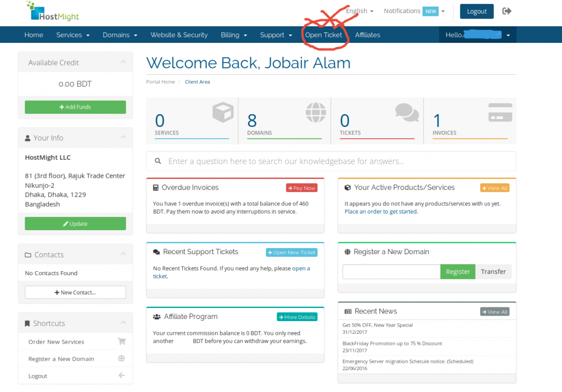The image size is (562, 392).
Task: Expand the Support menu
Action: [276, 35]
